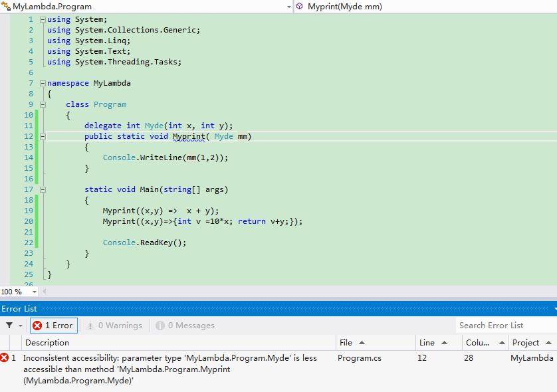The width and height of the screenshot is (557, 392).
Task: Open the 100 % zoom level dropdown
Action: (x=34, y=292)
